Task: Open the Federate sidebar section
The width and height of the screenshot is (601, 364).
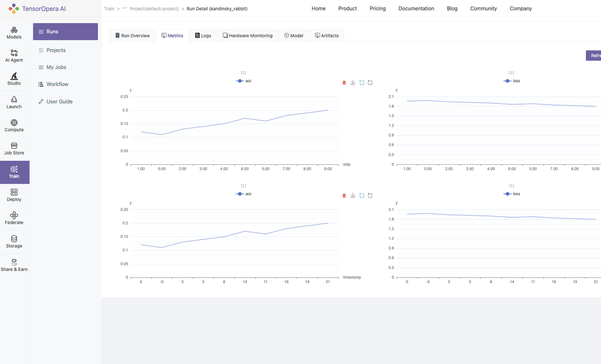Action: click(x=14, y=218)
